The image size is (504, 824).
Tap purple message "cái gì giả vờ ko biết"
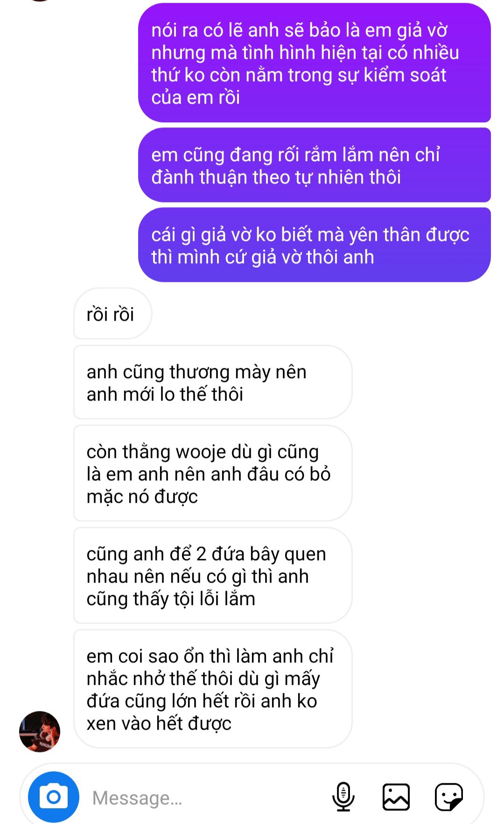point(315,245)
